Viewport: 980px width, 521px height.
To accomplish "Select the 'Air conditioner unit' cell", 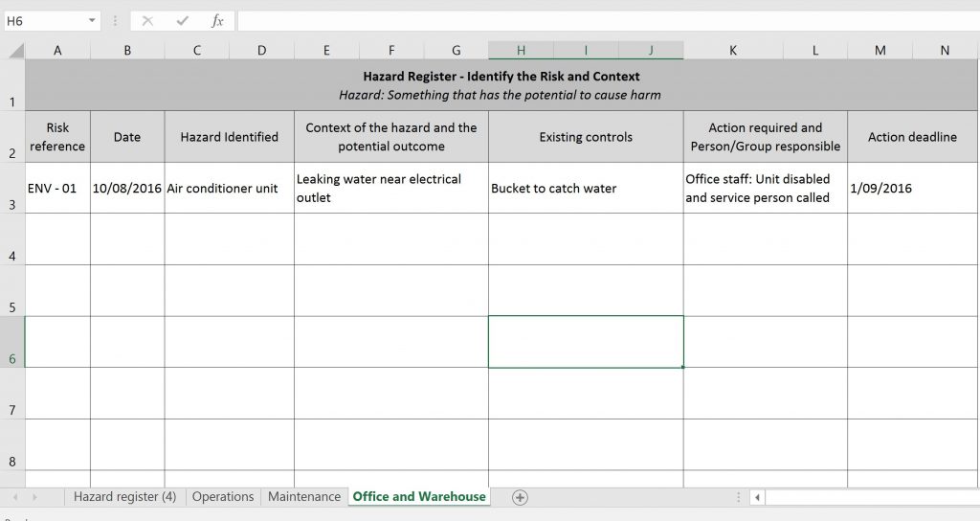I will 229,189.
